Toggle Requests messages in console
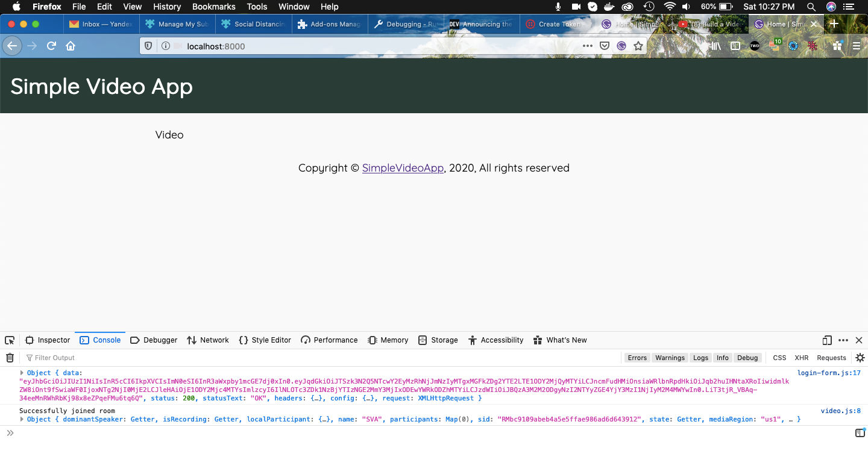868x451 pixels. tap(831, 358)
